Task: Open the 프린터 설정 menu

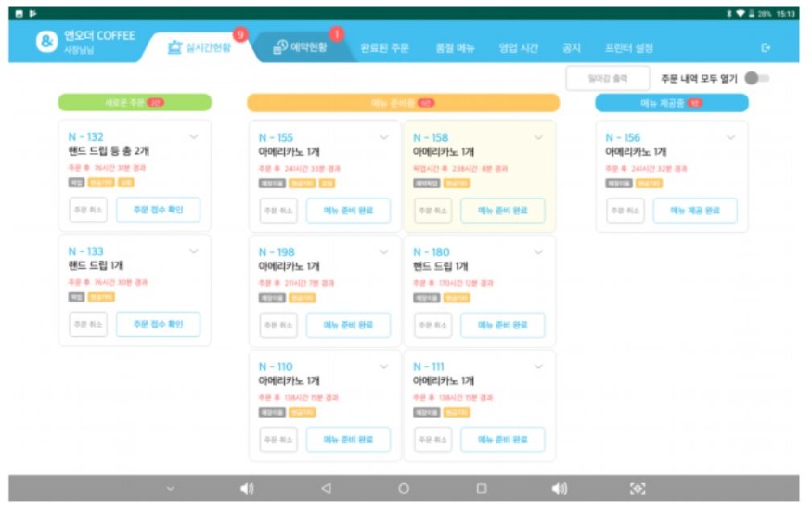Action: click(x=629, y=47)
